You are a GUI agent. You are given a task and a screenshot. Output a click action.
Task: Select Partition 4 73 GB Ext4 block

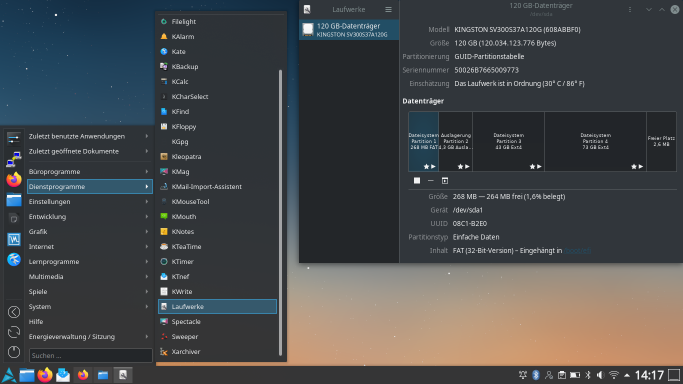click(595, 141)
